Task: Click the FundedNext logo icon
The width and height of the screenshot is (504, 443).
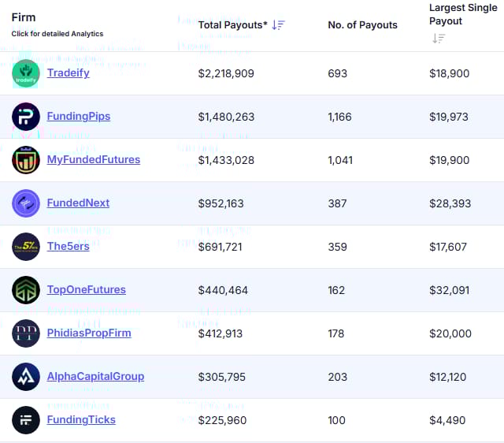Action: (x=26, y=203)
